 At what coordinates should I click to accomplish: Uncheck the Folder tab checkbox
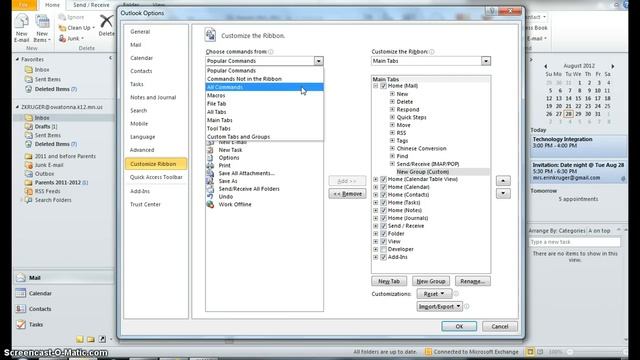(x=383, y=233)
